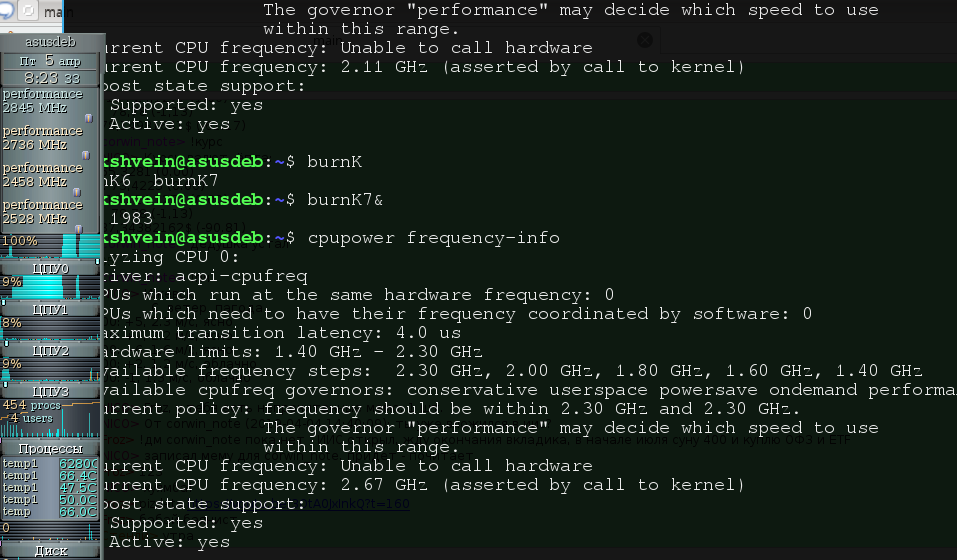This screenshot has height=560, width=957.
Task: Select the ЦПУ1 panel label
Action: tap(50, 309)
